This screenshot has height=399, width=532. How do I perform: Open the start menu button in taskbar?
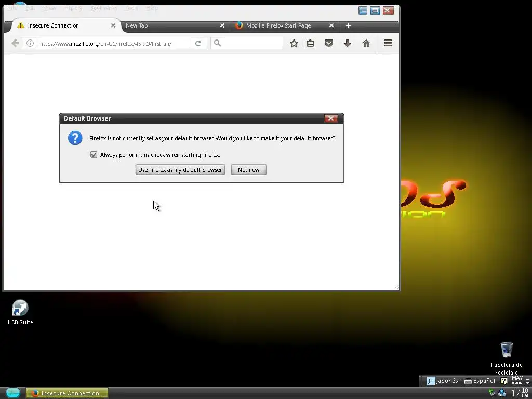point(13,393)
